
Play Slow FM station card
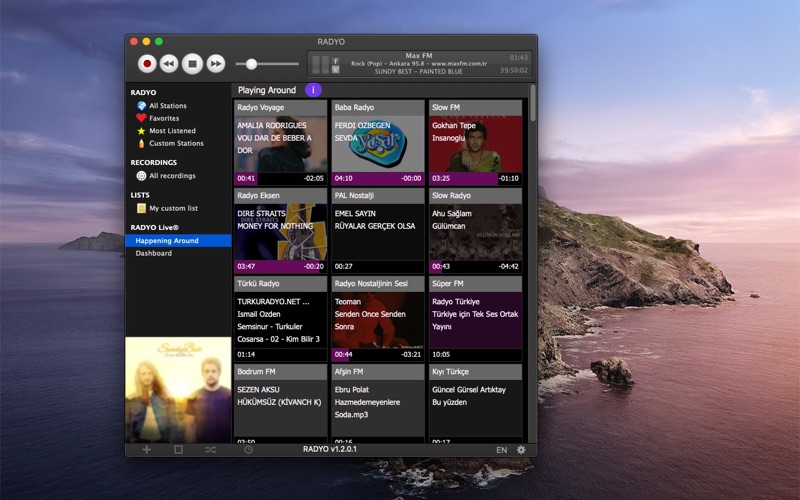(x=476, y=142)
